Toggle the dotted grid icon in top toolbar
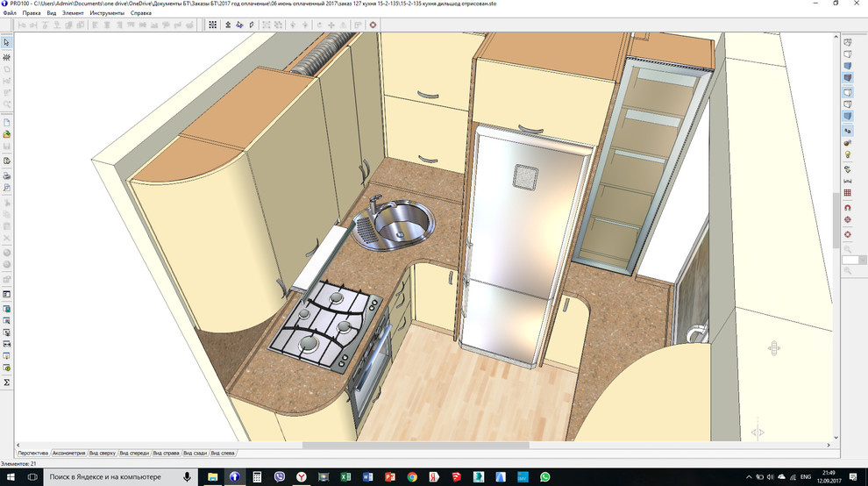The image size is (868, 486). pos(212,25)
